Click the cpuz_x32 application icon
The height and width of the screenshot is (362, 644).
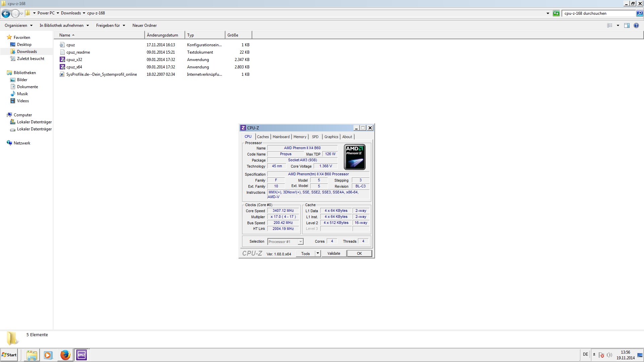tap(62, 60)
